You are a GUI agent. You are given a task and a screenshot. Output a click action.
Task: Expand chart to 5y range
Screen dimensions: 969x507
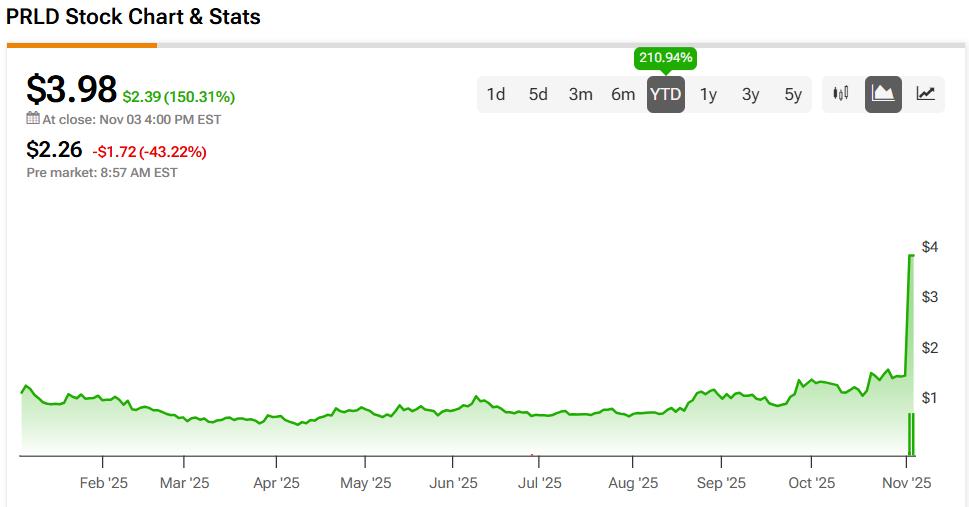point(793,95)
